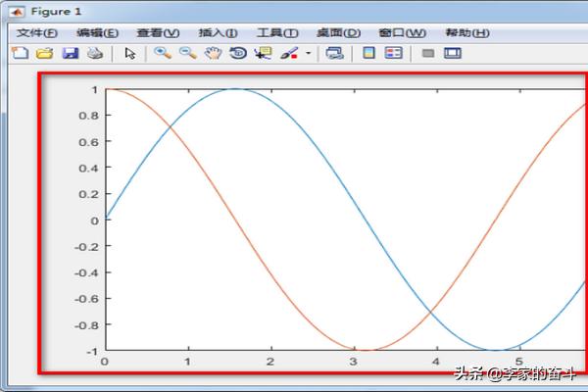Enable the Pan hand tool

[x=213, y=53]
